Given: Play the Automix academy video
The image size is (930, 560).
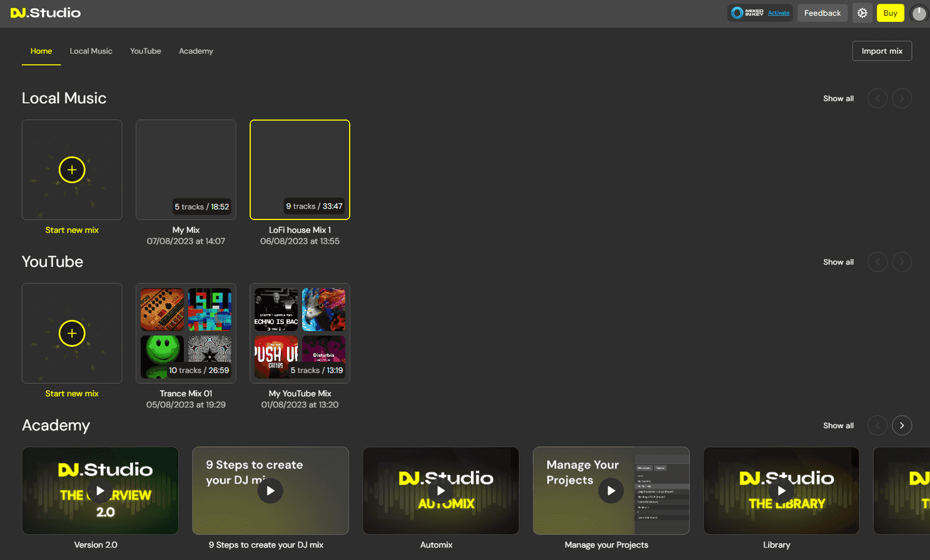Looking at the screenshot, I should pos(440,491).
